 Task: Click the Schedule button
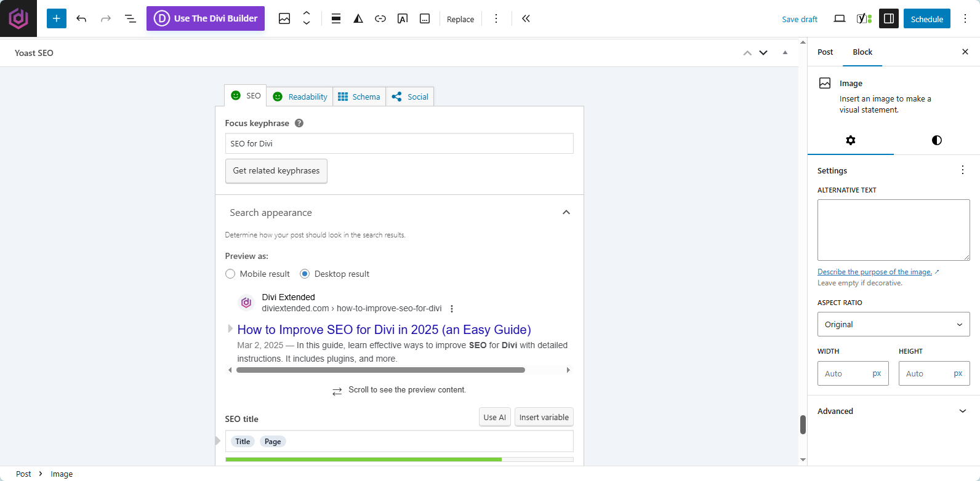tap(927, 18)
